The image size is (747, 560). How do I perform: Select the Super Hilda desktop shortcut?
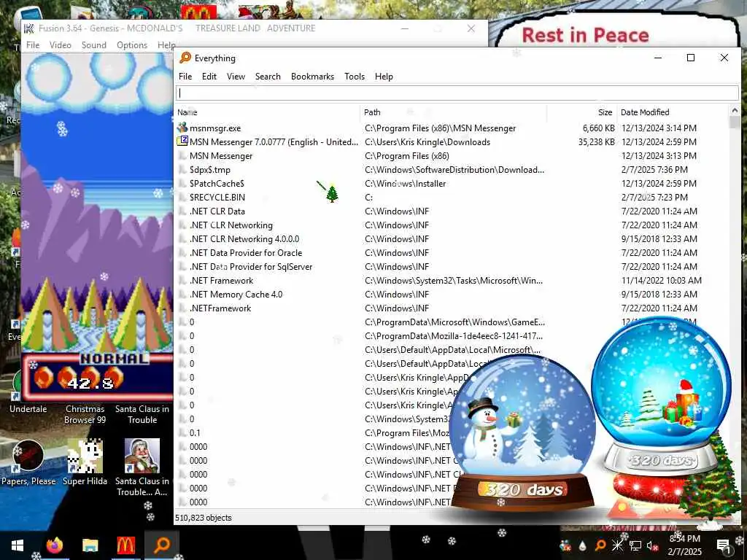pos(85,463)
